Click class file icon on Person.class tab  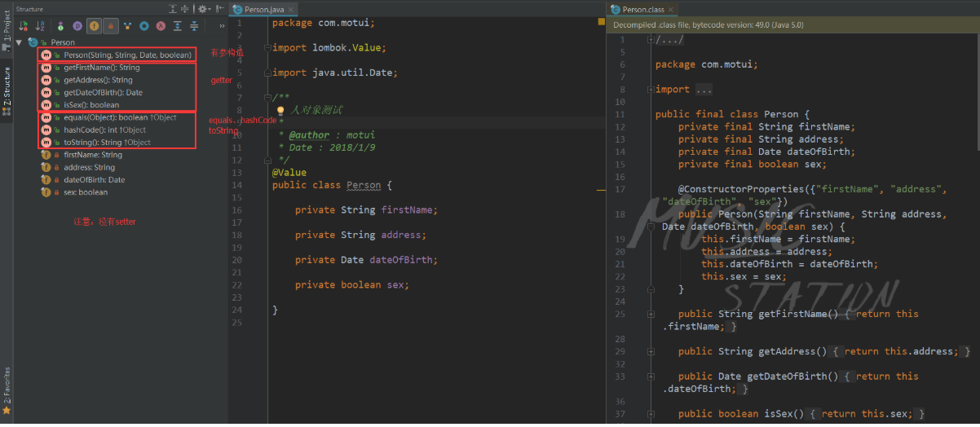616,9
